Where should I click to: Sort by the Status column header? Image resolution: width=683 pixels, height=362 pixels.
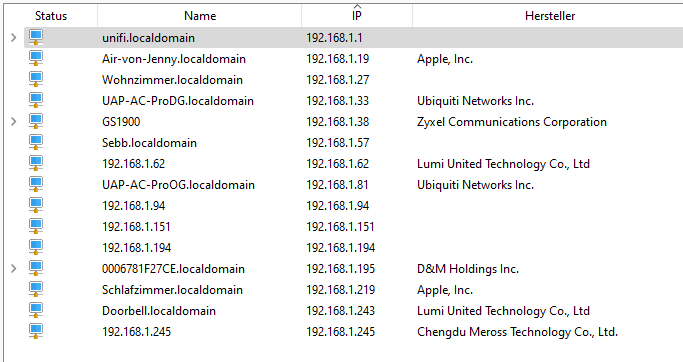click(x=51, y=16)
